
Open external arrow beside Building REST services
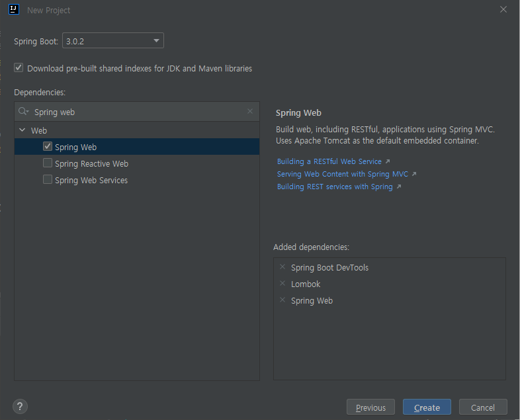(399, 187)
